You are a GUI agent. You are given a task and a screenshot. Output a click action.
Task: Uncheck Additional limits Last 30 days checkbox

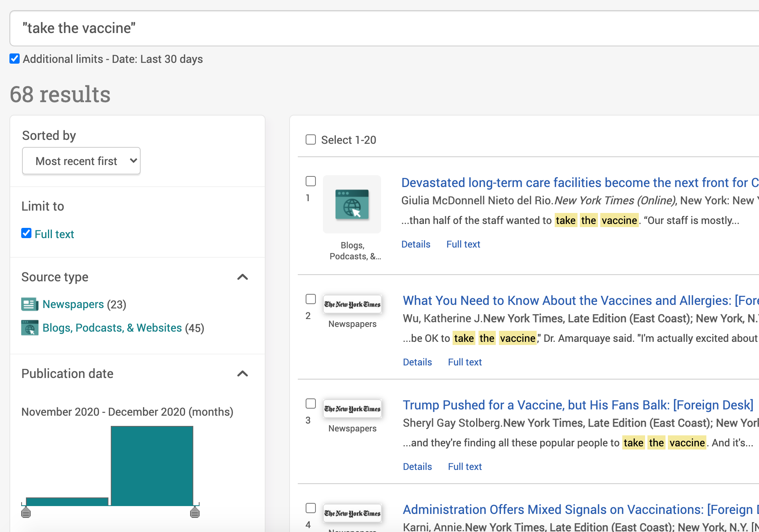tap(15, 59)
